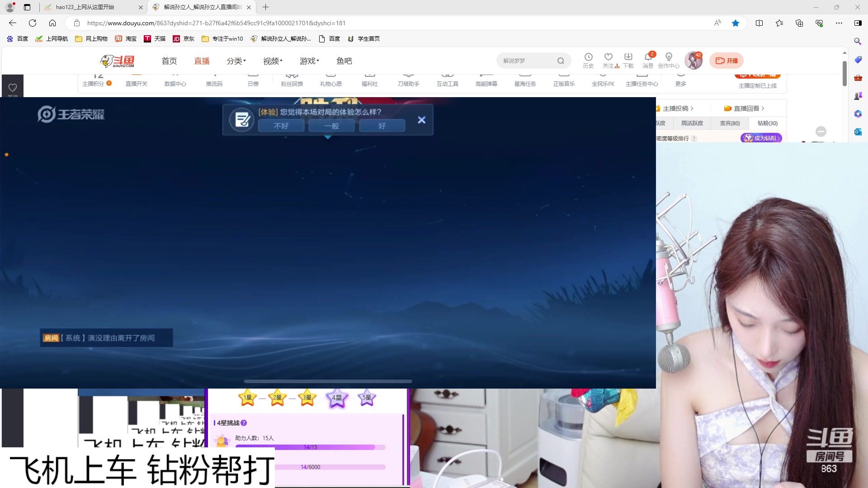Click browser home button
This screenshot has width=868, height=488.
point(52,23)
